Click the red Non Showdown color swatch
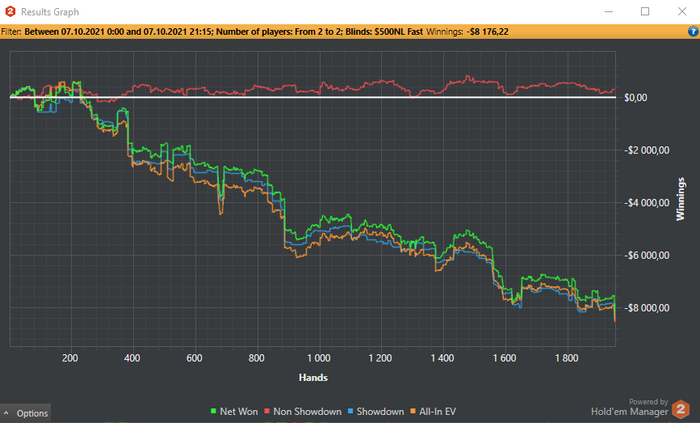 point(267,411)
